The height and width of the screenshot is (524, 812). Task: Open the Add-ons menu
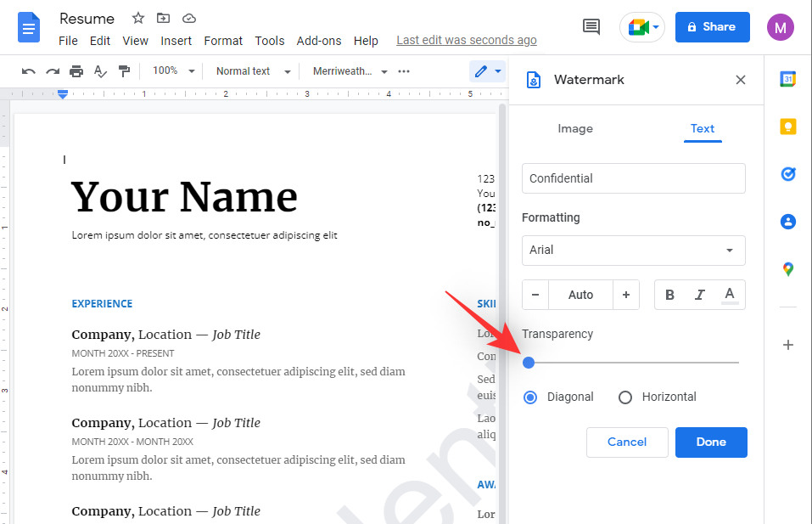tap(318, 41)
